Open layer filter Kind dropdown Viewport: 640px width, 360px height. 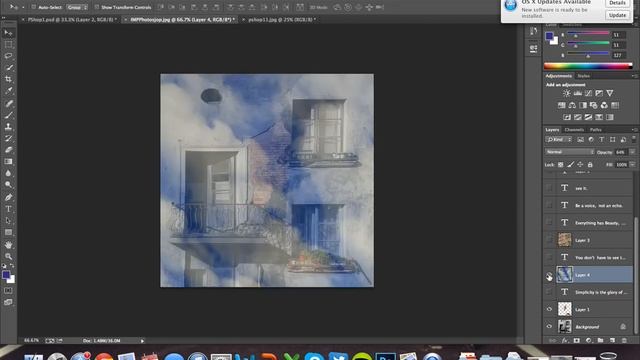click(559, 140)
